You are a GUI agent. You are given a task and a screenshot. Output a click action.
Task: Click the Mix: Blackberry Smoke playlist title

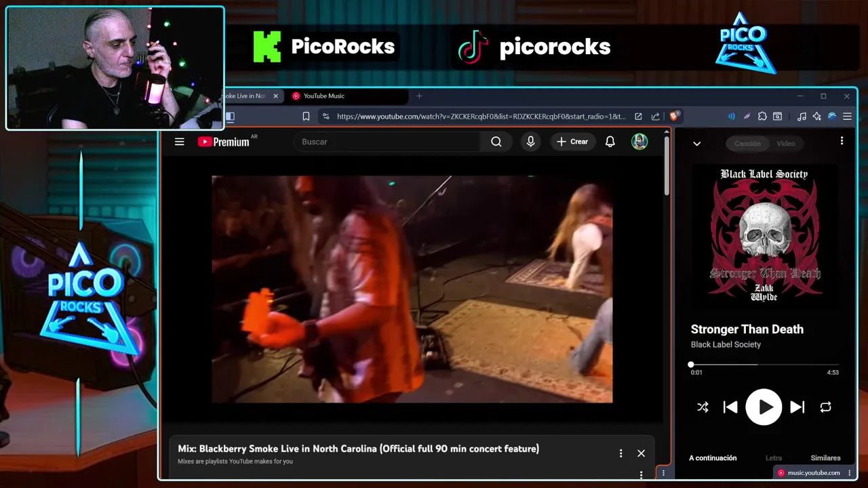(358, 449)
